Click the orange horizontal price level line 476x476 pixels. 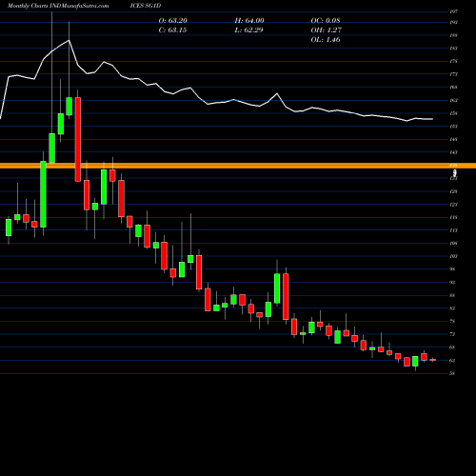pos(238,166)
